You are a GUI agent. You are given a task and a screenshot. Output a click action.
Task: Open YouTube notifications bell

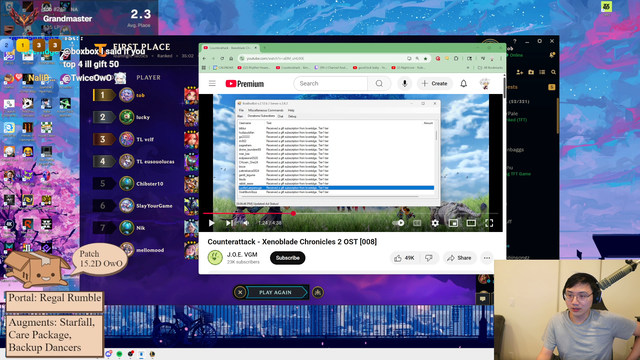coord(464,83)
